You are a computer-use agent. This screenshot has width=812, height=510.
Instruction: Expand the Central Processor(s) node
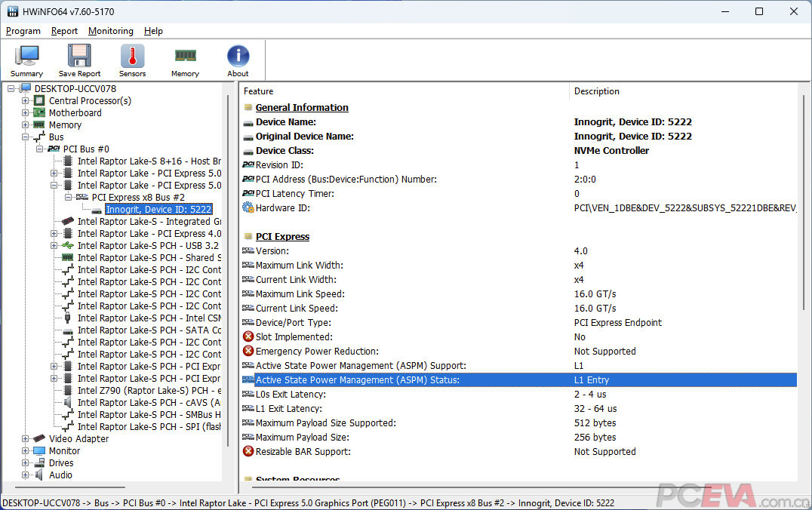coord(26,101)
